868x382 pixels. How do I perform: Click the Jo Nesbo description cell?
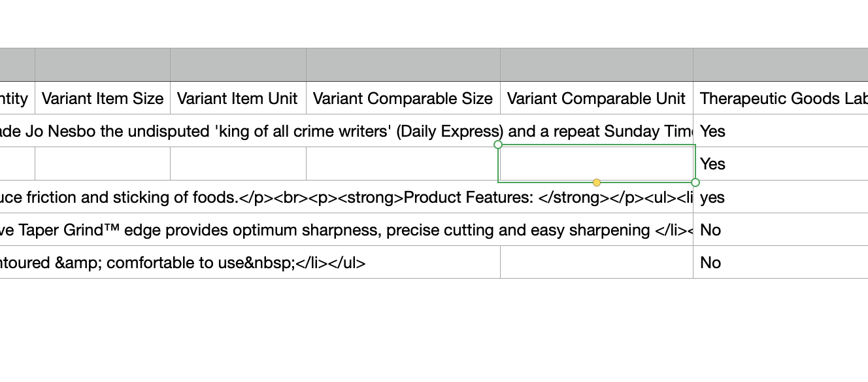click(x=346, y=131)
